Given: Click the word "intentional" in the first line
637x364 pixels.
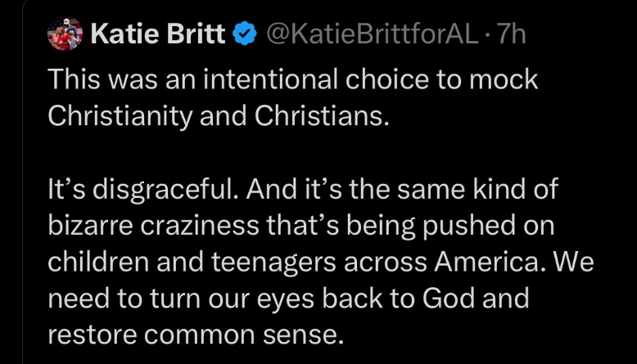Looking at the screenshot, I should click(x=270, y=79).
